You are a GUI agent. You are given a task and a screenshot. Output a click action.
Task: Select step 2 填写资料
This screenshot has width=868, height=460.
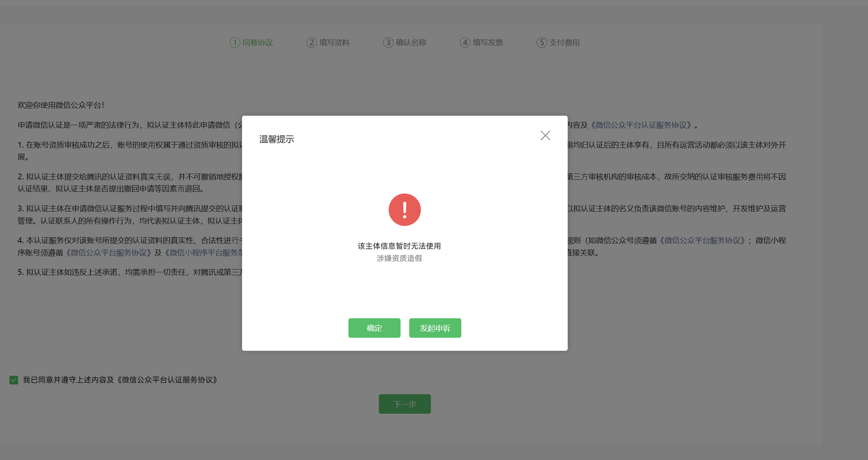(334, 43)
